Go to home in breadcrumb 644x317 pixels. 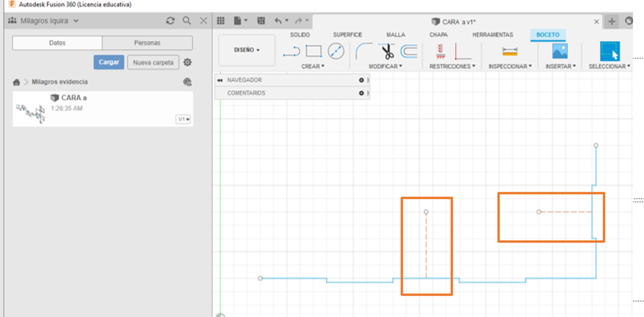(16, 82)
